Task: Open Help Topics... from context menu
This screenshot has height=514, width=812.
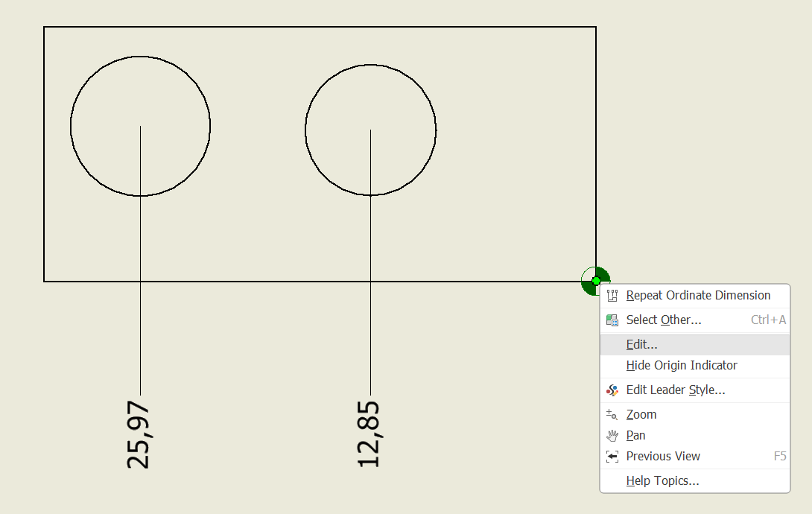Action: click(662, 481)
